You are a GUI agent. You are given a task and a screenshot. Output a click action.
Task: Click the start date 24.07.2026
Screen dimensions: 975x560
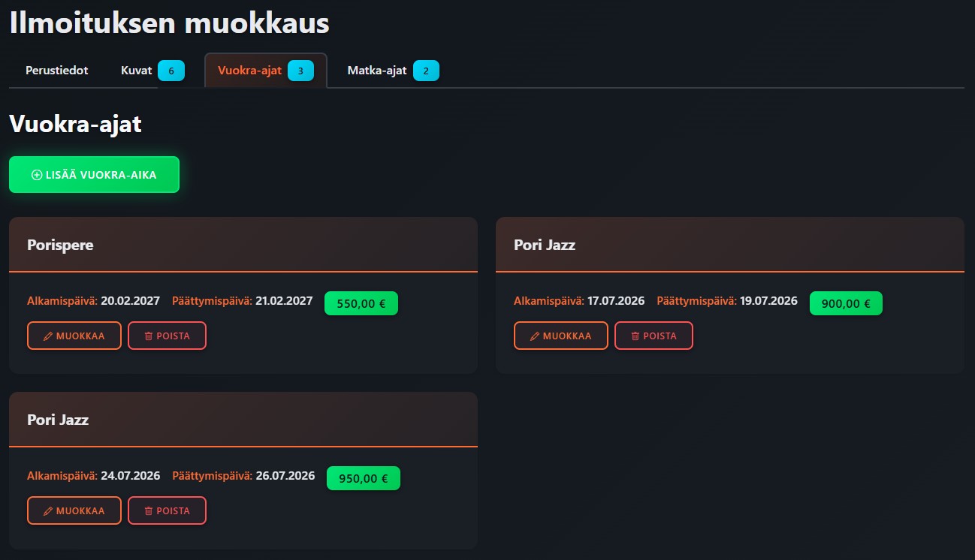tap(130, 476)
